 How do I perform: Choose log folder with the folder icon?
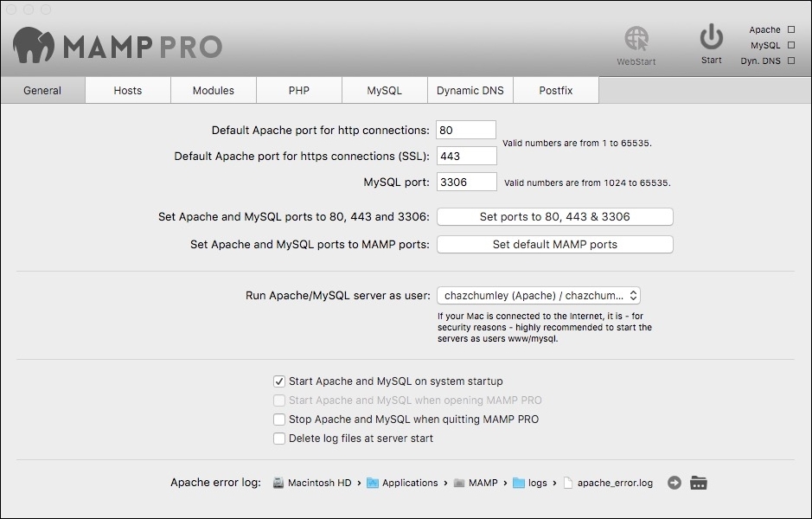click(699, 483)
